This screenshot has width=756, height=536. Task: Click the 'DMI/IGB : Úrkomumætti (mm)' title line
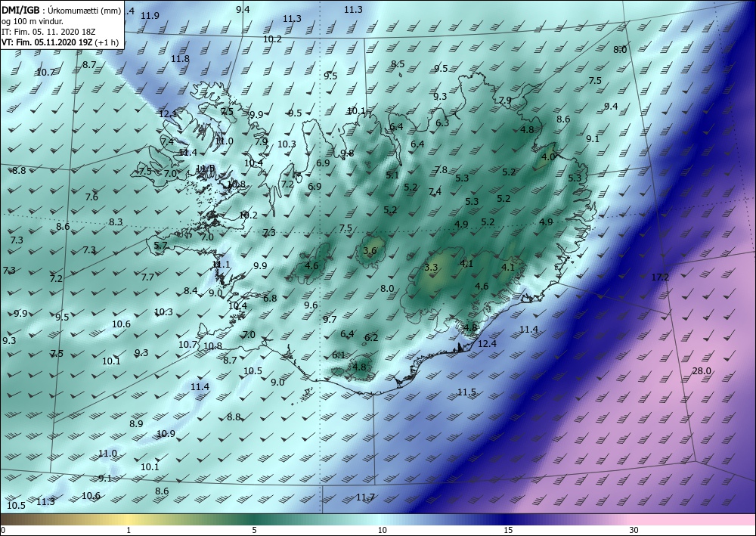pos(61,11)
